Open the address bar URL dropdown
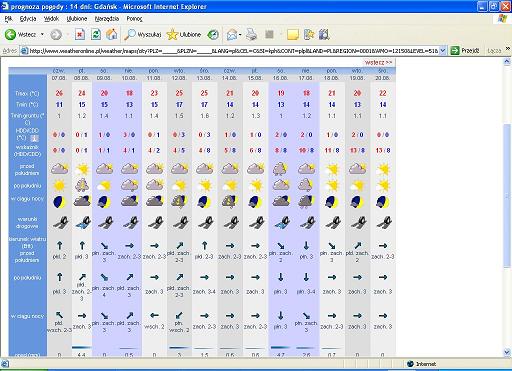The height and width of the screenshot is (371, 512). [443, 51]
